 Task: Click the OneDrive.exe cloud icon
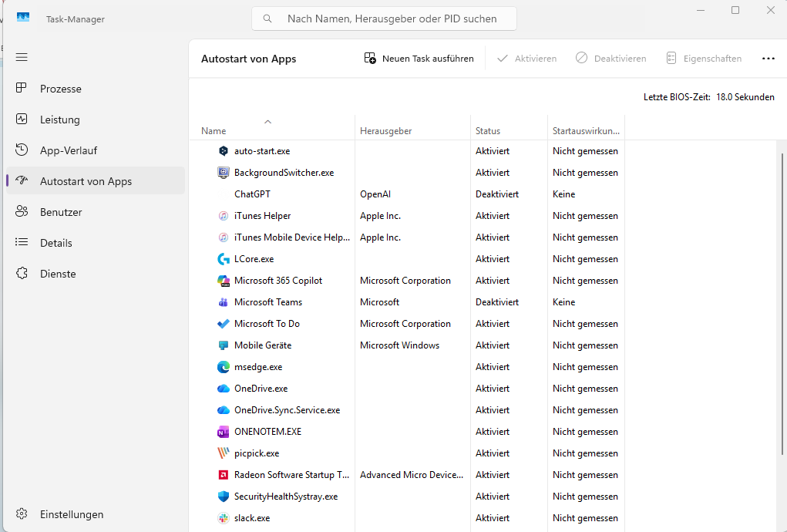coord(222,388)
